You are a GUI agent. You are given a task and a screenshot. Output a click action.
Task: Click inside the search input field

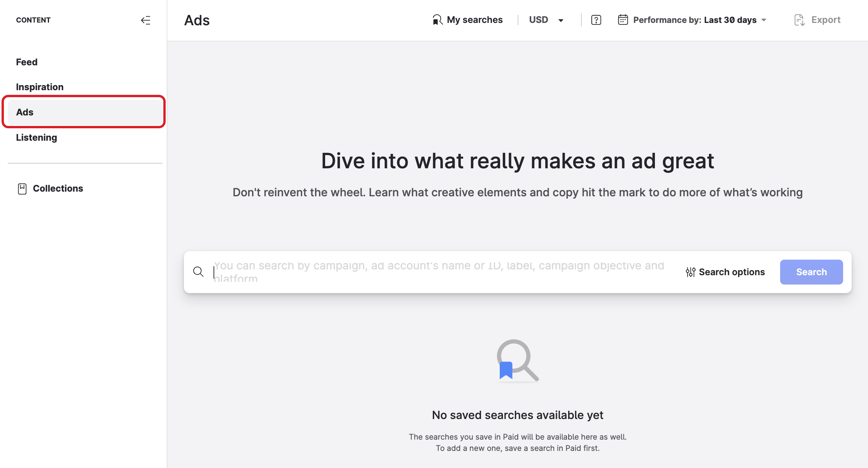coord(389,272)
